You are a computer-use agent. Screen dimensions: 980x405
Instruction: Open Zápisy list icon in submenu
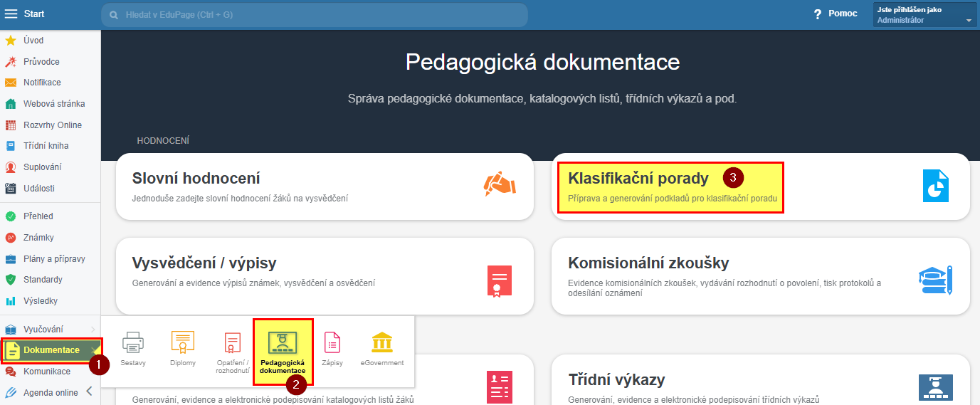click(x=332, y=343)
